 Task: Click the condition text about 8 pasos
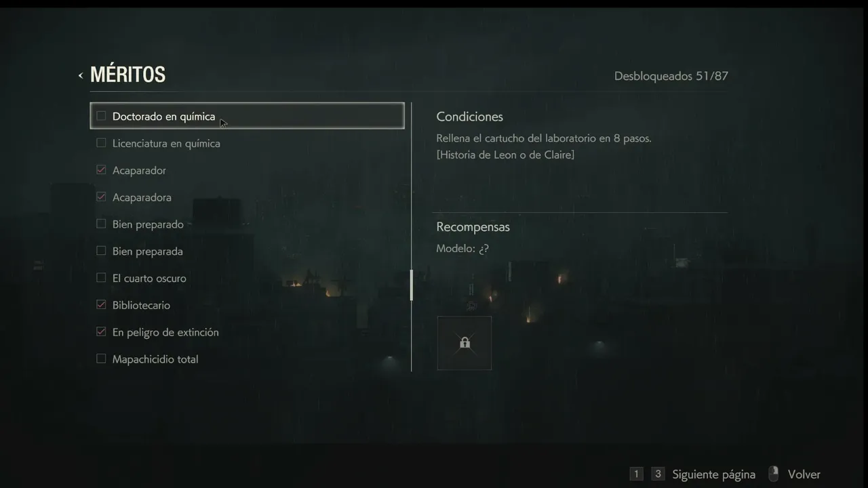[544, 138]
